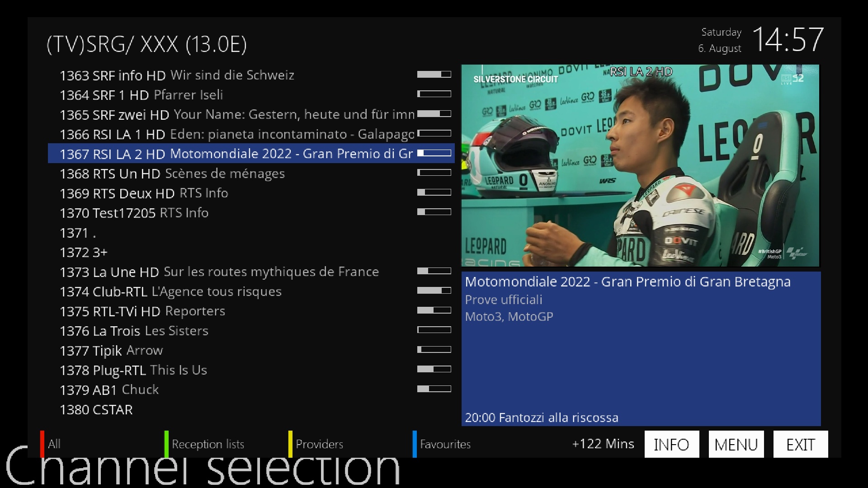Click progress bar for Club-RTL
Screen dimensions: 868x488
(434, 290)
